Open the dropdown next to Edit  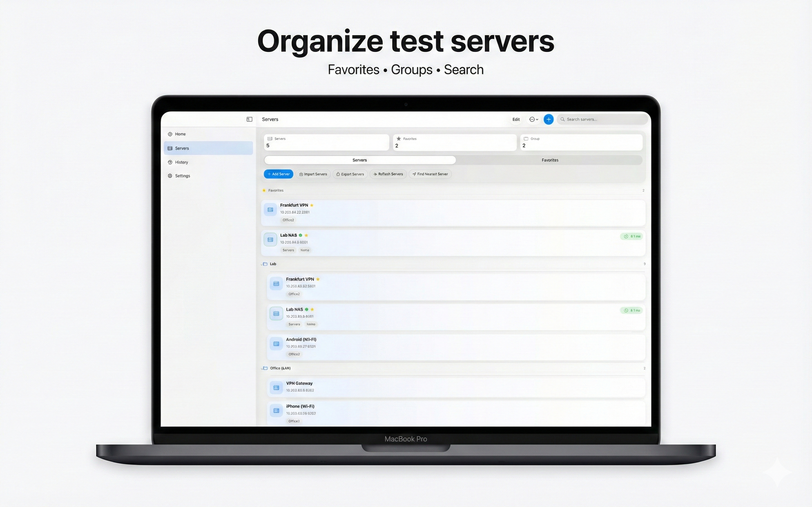(534, 119)
